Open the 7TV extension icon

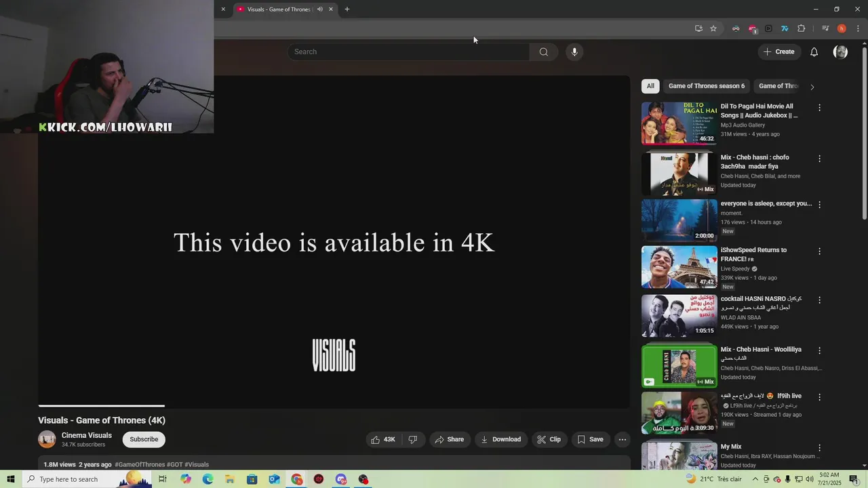[785, 28]
